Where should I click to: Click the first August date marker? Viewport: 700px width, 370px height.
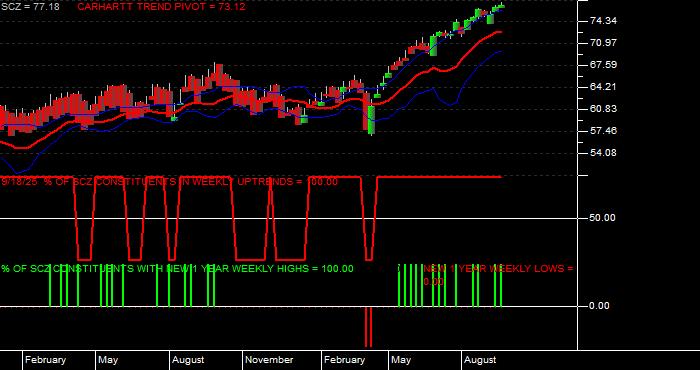pyautogui.click(x=188, y=360)
